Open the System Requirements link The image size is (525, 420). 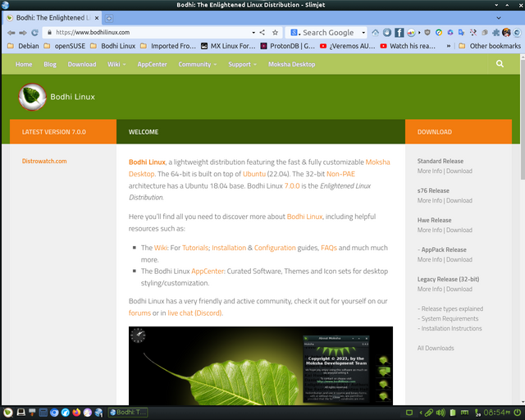tap(450, 319)
